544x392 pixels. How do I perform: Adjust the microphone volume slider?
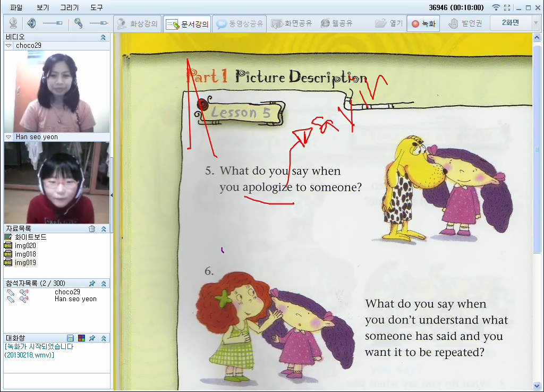pos(99,23)
